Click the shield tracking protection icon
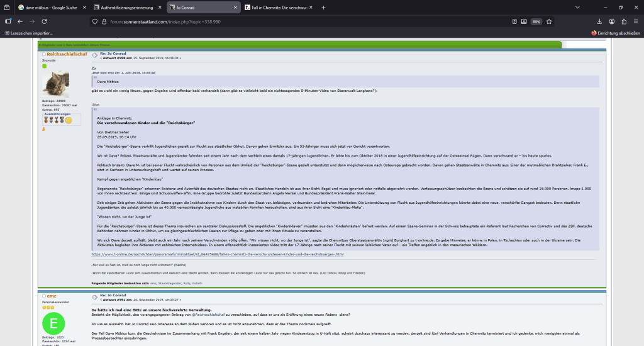Image resolution: width=644 pixels, height=346 pixels. coord(95,21)
